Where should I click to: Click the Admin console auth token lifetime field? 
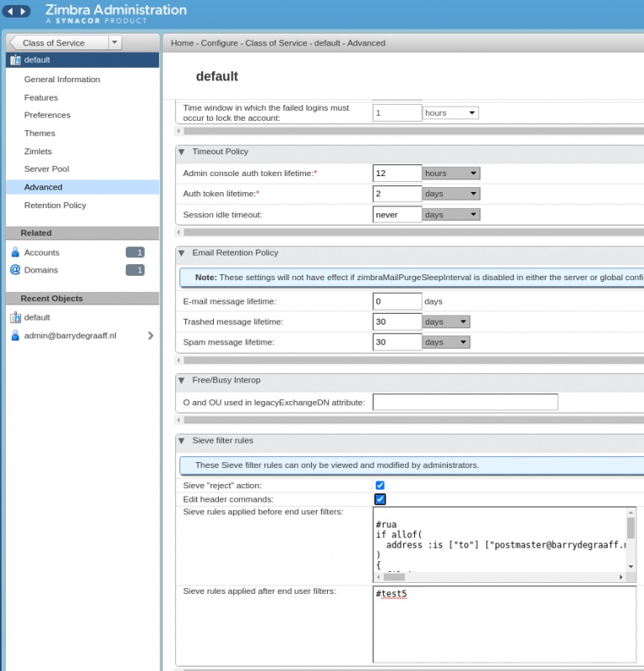[x=397, y=174]
